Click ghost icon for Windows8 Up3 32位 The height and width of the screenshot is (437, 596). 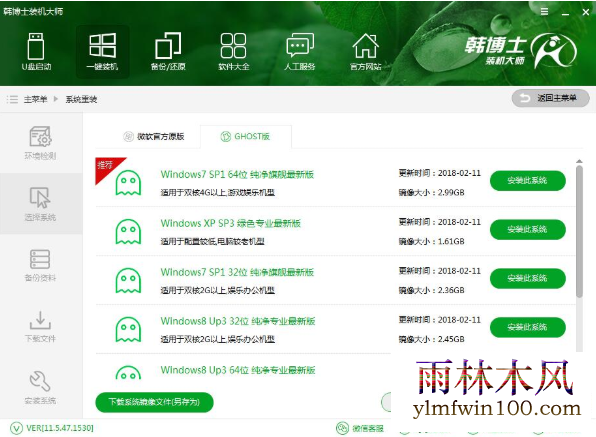tap(128, 329)
